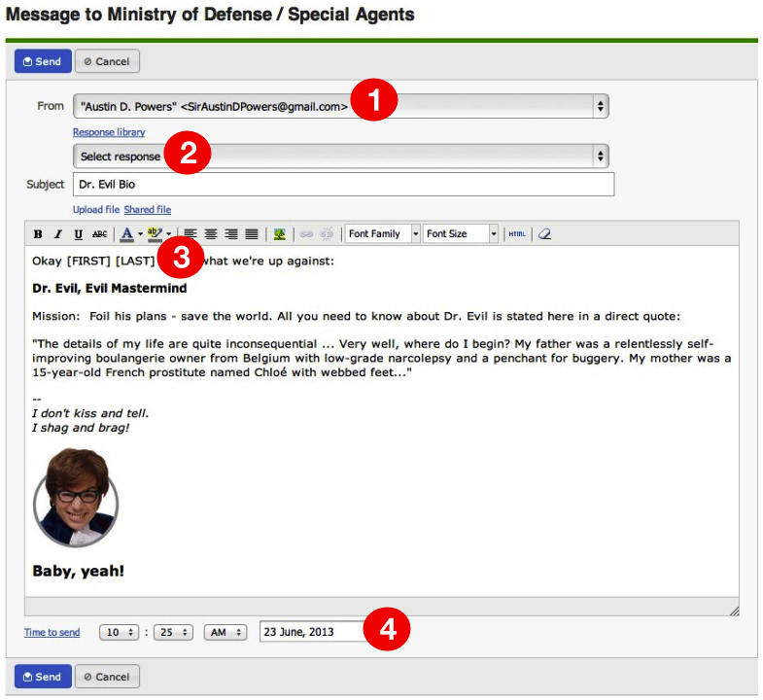The width and height of the screenshot is (763, 700).
Task: Click the bottom Send button
Action: [43, 677]
